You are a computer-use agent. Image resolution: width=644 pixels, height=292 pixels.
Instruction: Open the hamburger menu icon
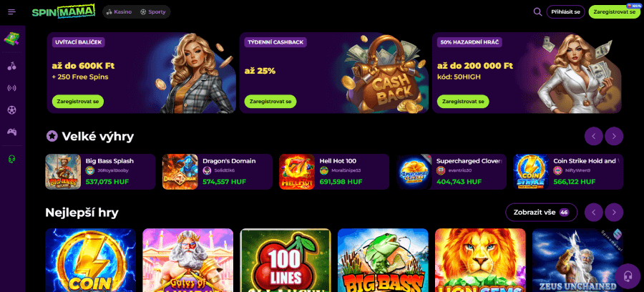pos(12,12)
